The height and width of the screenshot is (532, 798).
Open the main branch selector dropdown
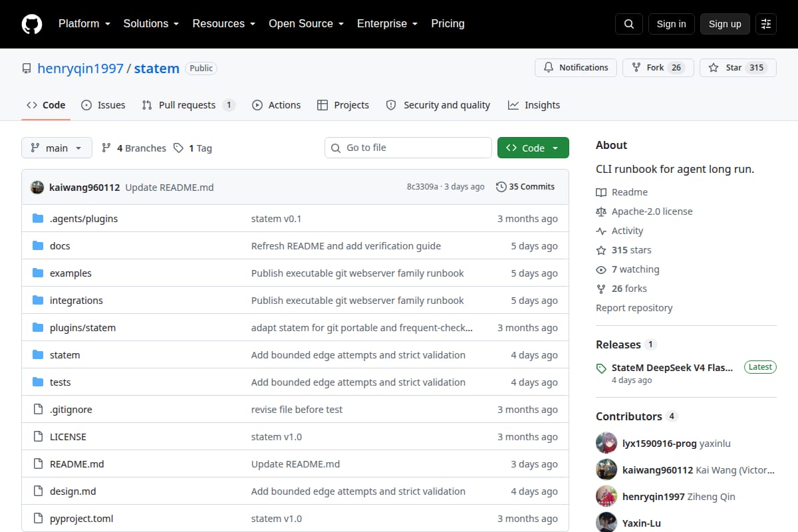pyautogui.click(x=57, y=148)
